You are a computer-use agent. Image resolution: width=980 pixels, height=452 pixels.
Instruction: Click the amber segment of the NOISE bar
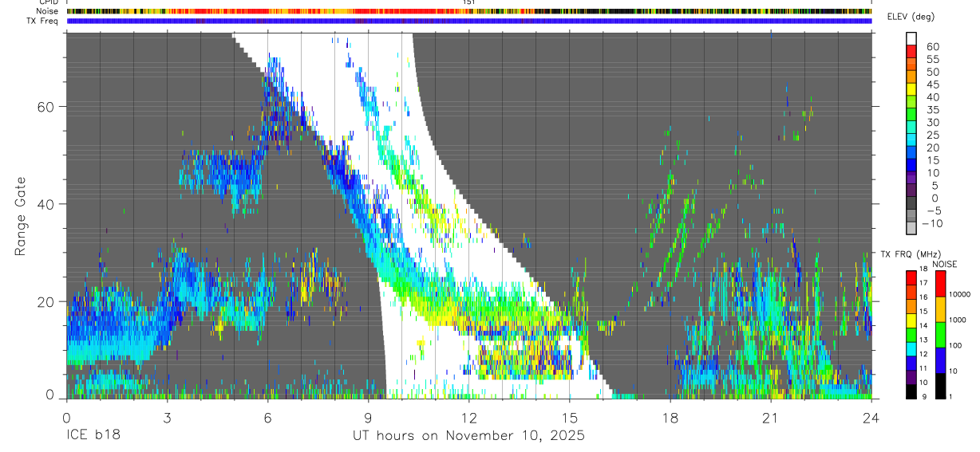click(x=940, y=309)
